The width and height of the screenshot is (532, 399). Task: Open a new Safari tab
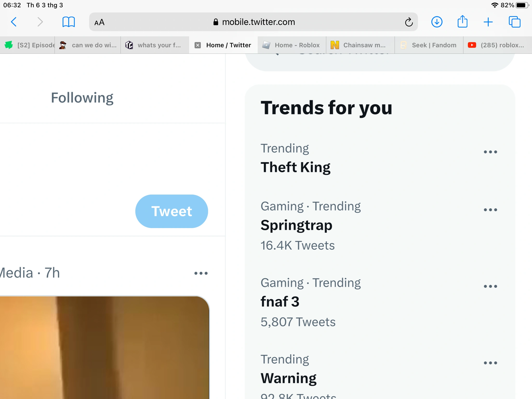click(488, 22)
